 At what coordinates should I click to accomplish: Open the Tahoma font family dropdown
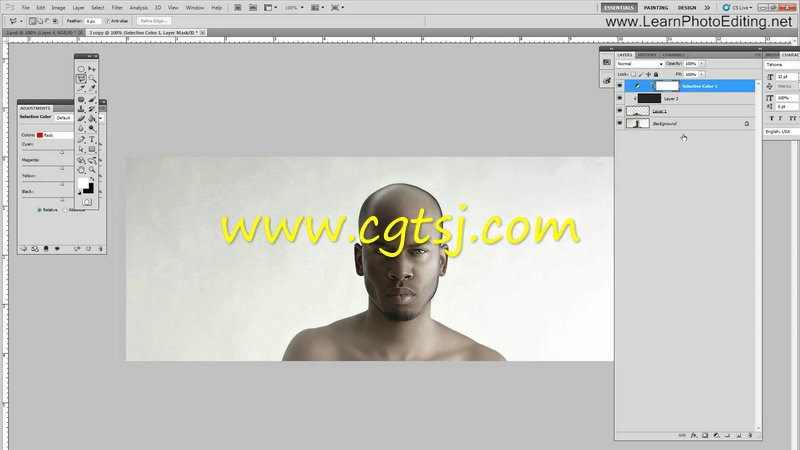pyautogui.click(x=782, y=65)
